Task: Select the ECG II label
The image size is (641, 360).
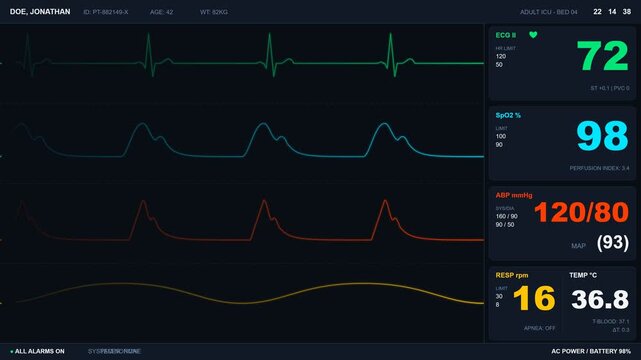Action: click(506, 35)
